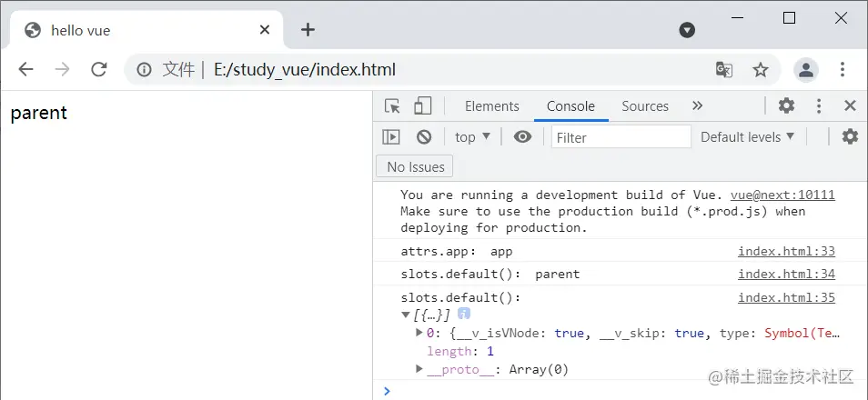The height and width of the screenshot is (400, 868).
Task: Open the Console settings gear
Action: point(850,136)
